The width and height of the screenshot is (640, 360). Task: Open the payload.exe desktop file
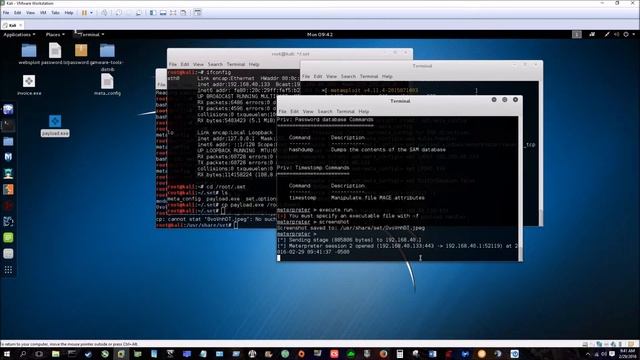55,125
